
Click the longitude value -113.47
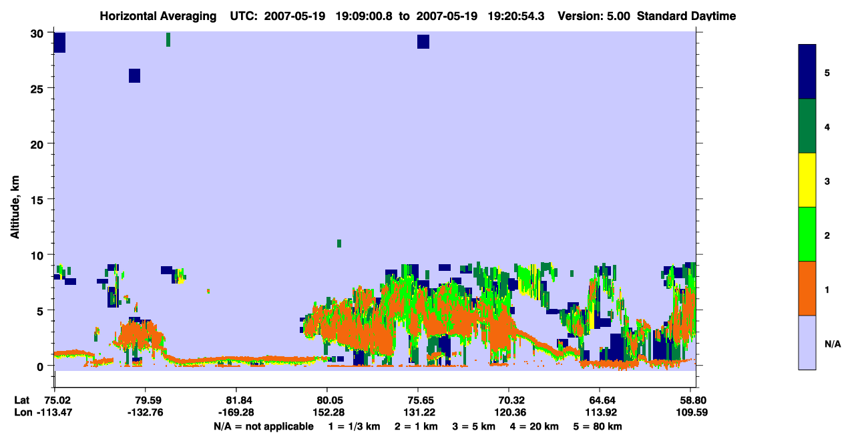click(55, 412)
